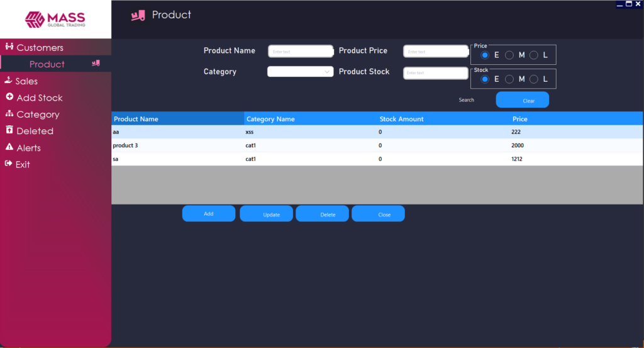This screenshot has width=644, height=348.
Task: Click the Exit door icon
Action: click(8, 164)
